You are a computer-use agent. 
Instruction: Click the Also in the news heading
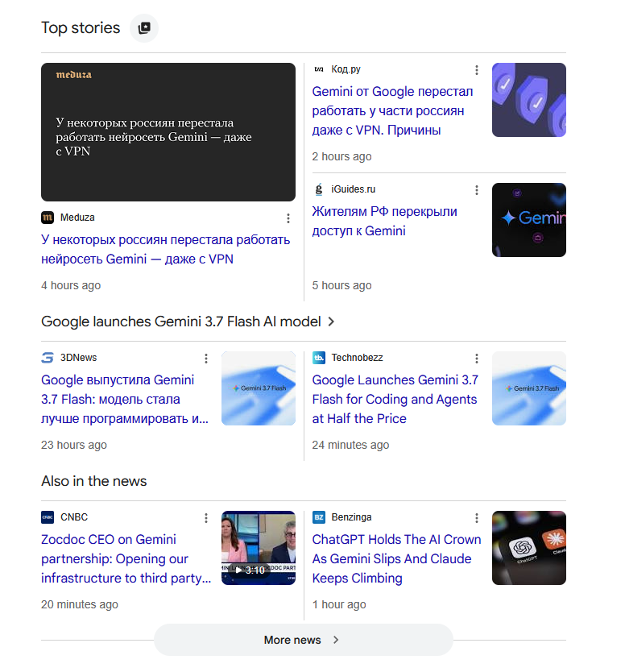click(93, 481)
